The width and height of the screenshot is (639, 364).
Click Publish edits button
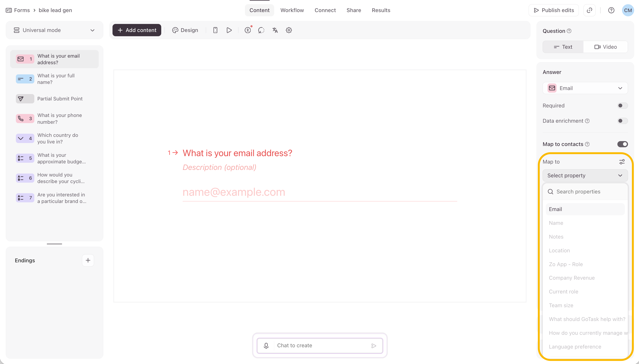point(553,10)
